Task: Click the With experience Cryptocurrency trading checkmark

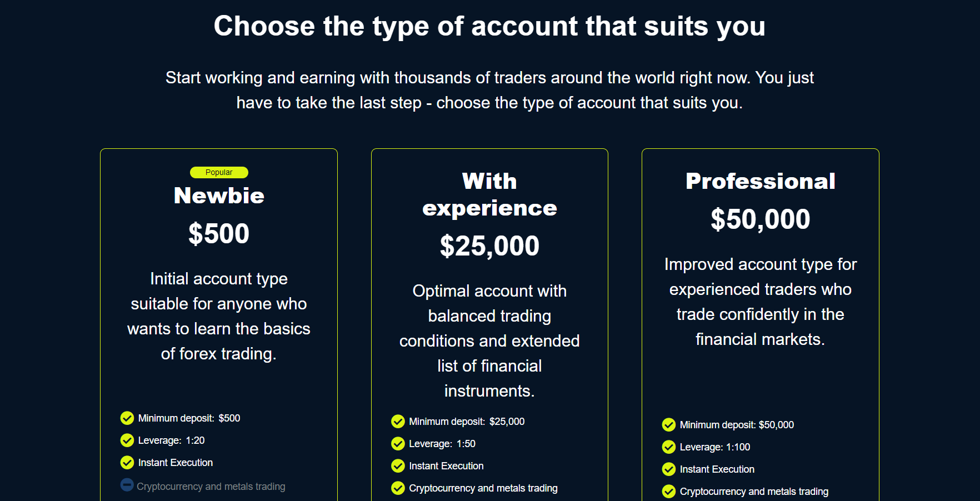Action: click(398, 488)
